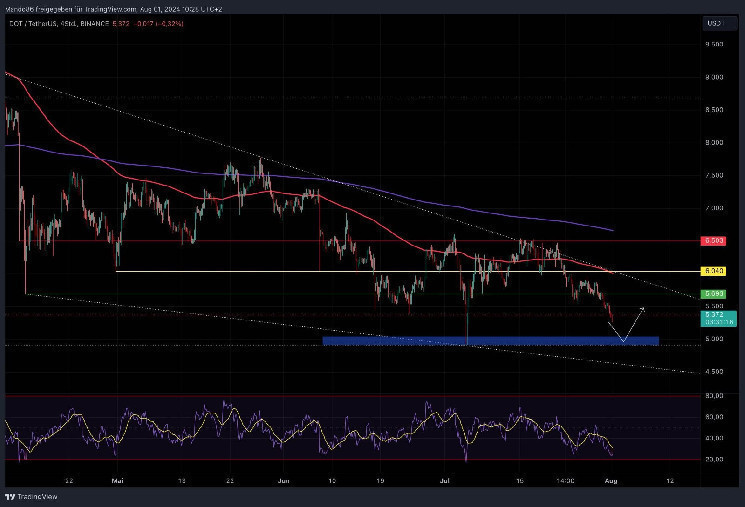Click the 80.00 level on RSI scale
The width and height of the screenshot is (745, 507).
pos(713,397)
